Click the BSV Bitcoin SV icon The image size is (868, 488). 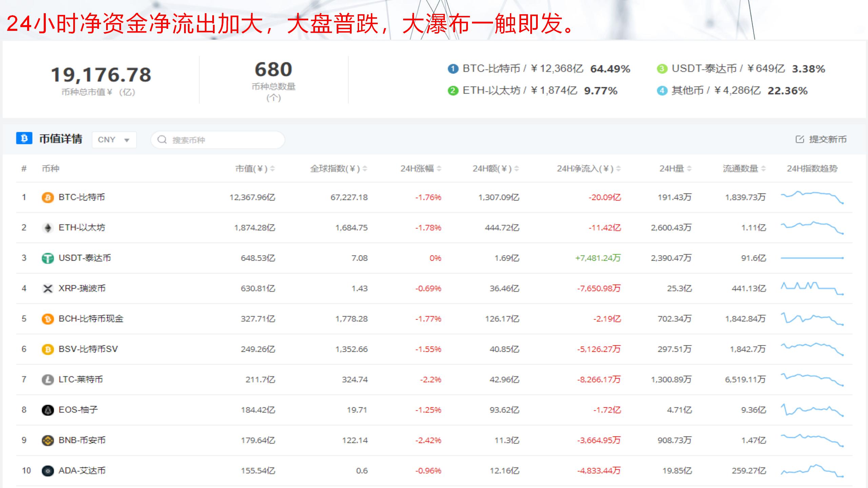47,349
